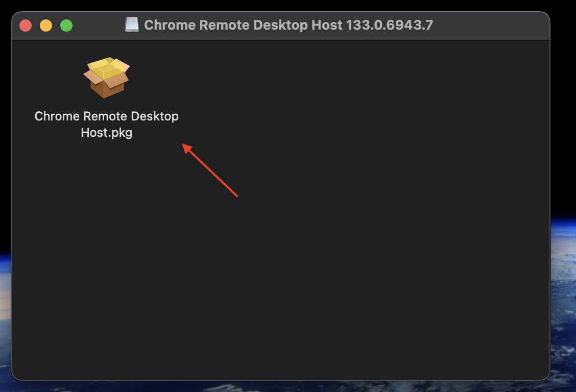The height and width of the screenshot is (392, 576).
Task: Click the yellow open flaps of package icon
Action: pyautogui.click(x=107, y=68)
